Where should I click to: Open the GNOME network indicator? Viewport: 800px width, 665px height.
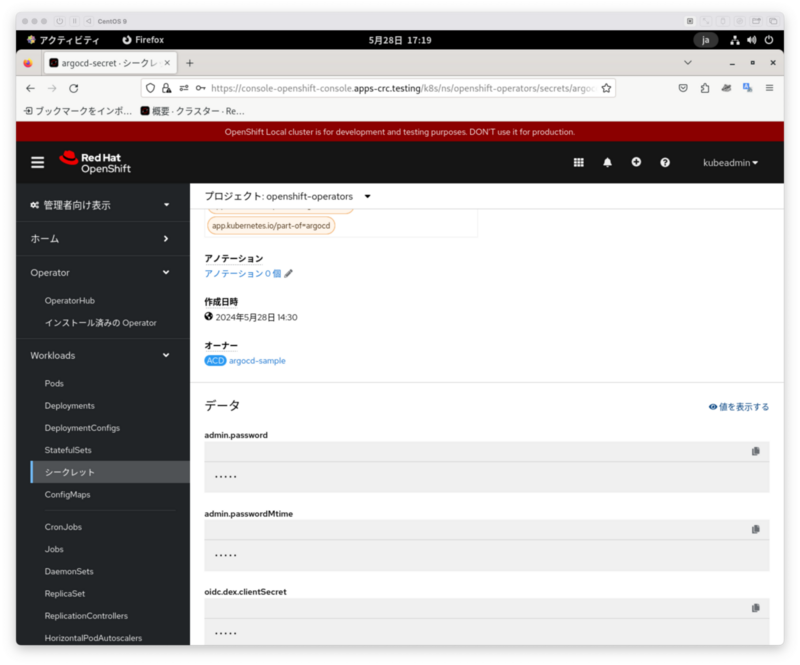(735, 40)
